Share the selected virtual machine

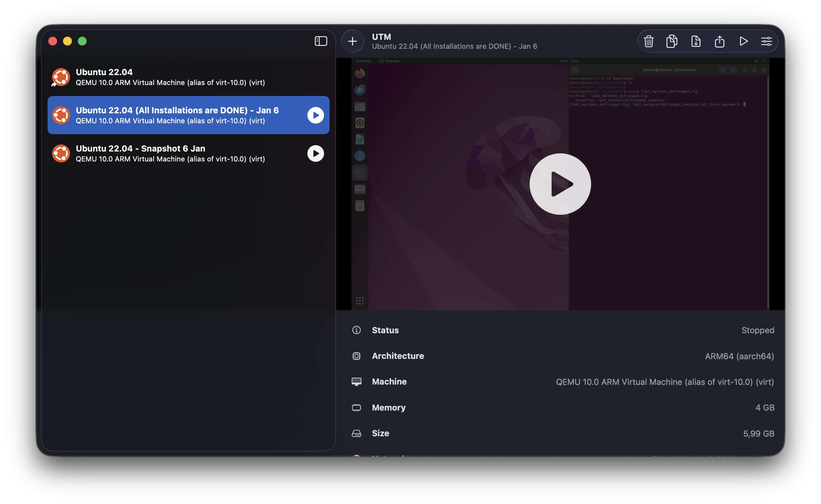[x=719, y=41]
